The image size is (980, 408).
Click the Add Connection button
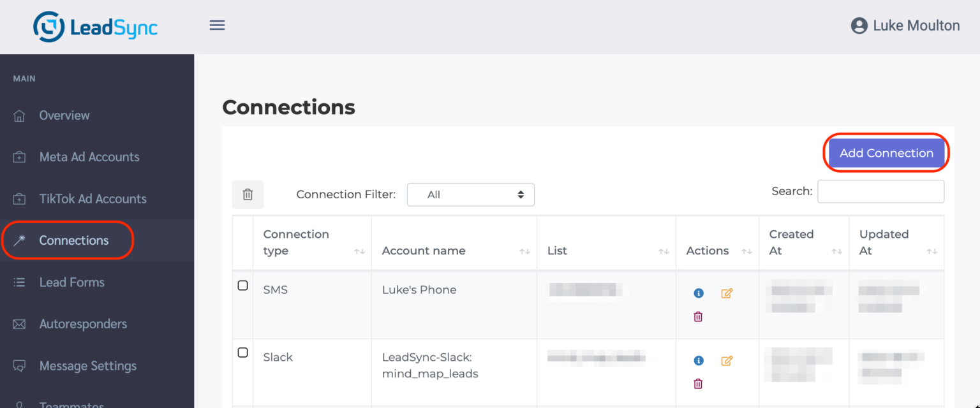point(886,153)
